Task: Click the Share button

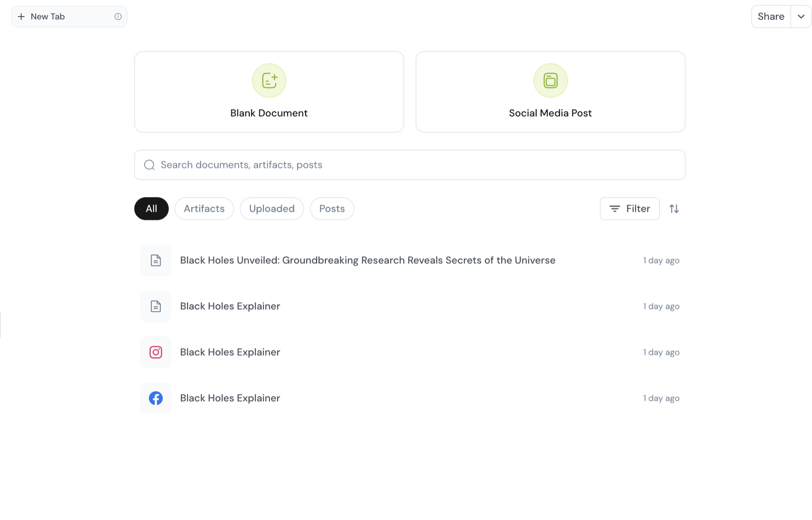Action: pyautogui.click(x=771, y=17)
